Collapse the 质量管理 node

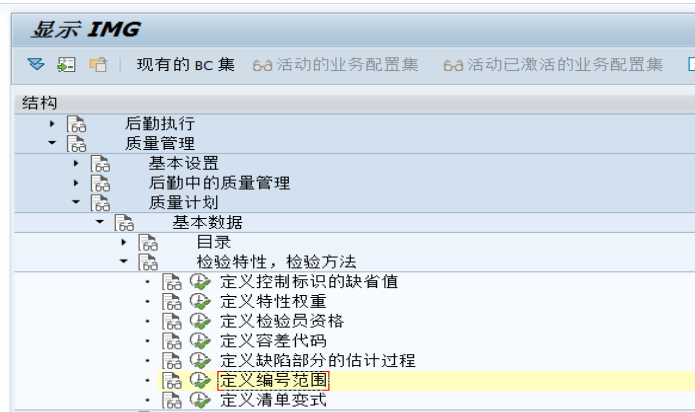pyautogui.click(x=52, y=143)
